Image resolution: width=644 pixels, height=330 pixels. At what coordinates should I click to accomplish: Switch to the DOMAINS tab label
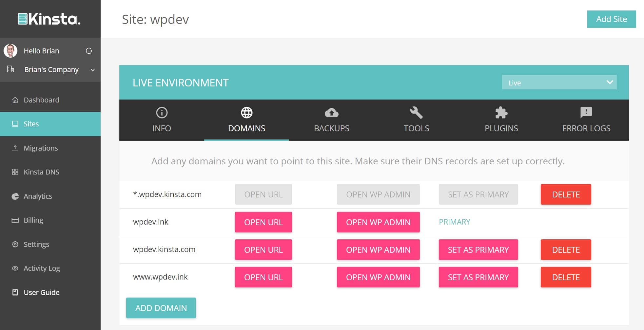[x=246, y=128]
